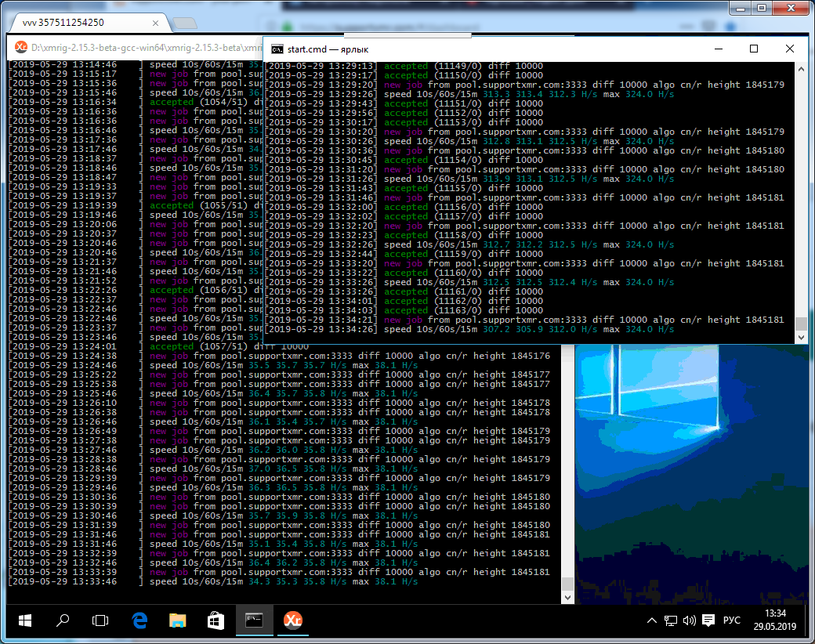
Task: Click start.cmd scrollbar thumb
Action: click(x=801, y=324)
